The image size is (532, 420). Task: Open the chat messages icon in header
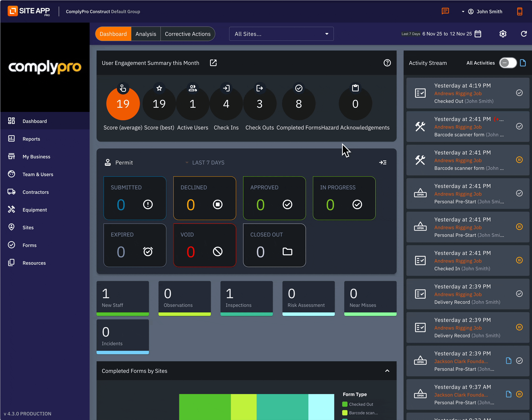coord(445,11)
